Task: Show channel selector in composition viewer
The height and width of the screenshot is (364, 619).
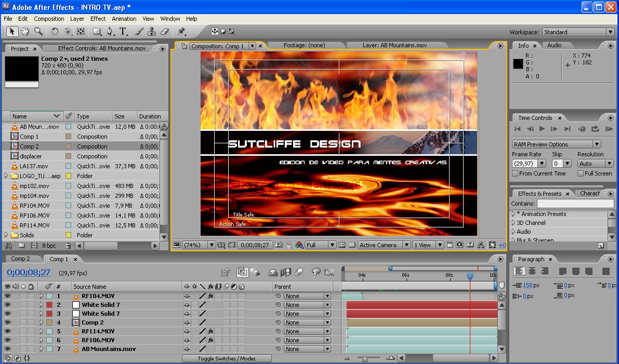Action: click(x=299, y=245)
